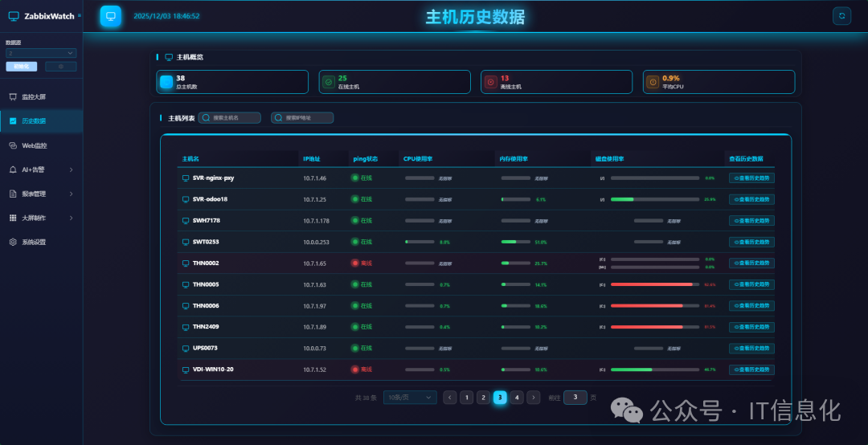Click the AI+告警 bell icon

(13, 169)
